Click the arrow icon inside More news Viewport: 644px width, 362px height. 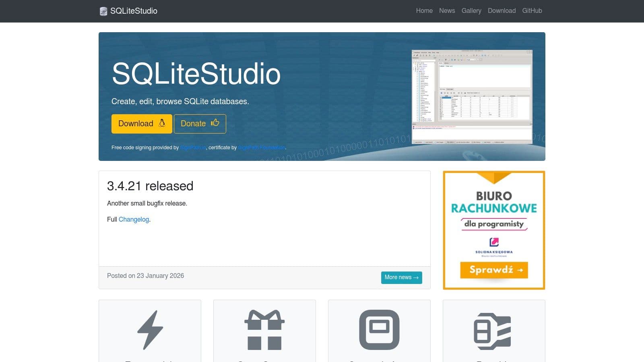pos(416,278)
